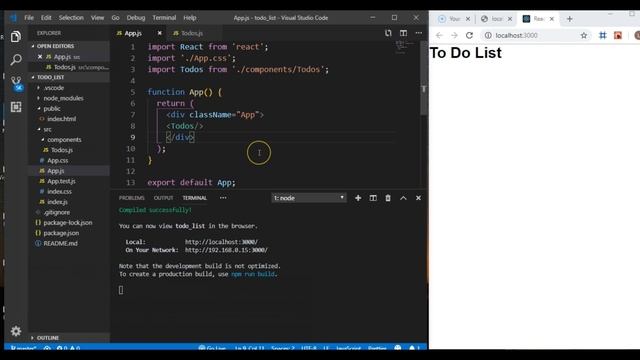Open the Extensions view in activity bar
This screenshot has width=640, height=360.
pos(16,107)
